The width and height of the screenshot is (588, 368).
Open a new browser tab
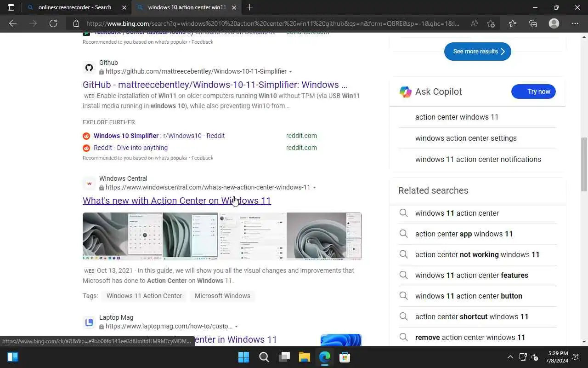pyautogui.click(x=249, y=7)
